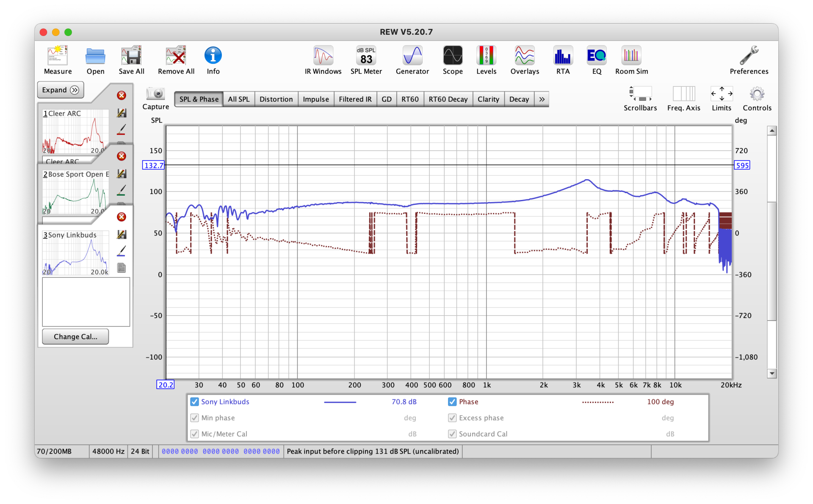
Task: Switch to the Decay tab
Action: click(x=519, y=99)
